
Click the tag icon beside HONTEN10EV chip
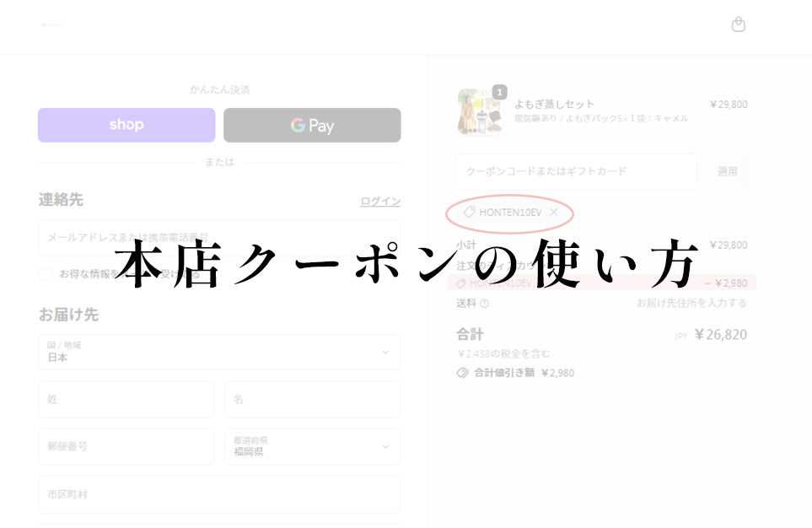[x=470, y=213]
